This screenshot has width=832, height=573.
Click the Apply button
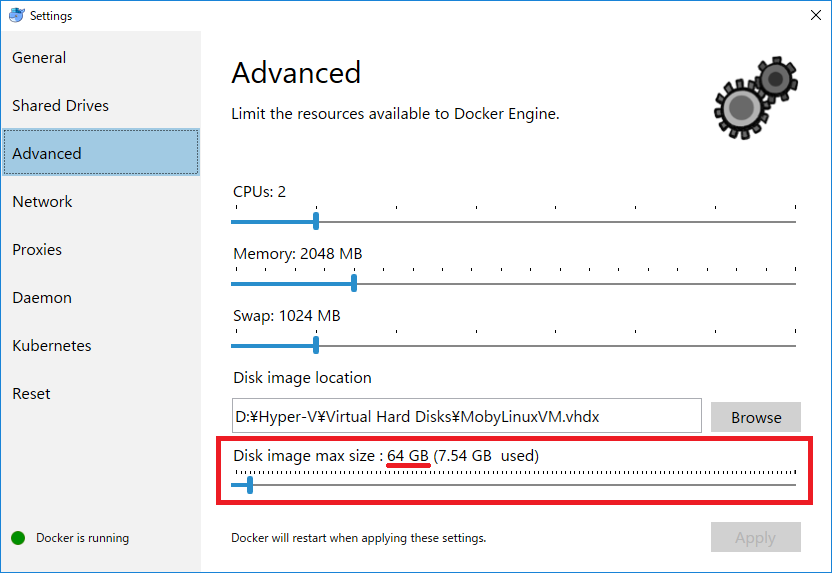[x=755, y=538]
